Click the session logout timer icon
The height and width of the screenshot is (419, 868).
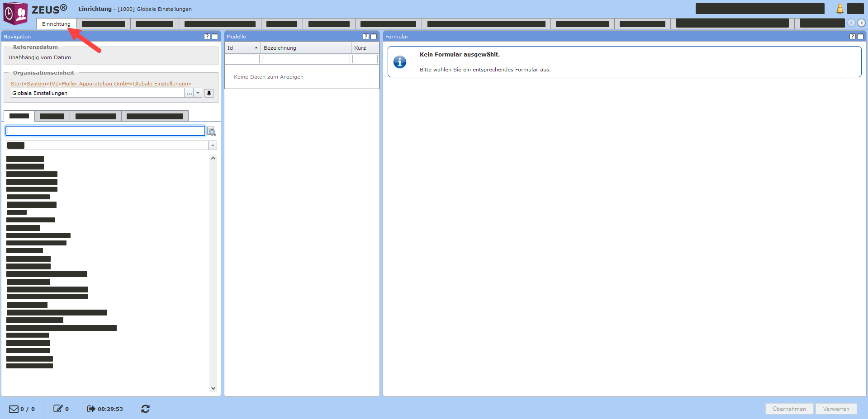coord(91,409)
